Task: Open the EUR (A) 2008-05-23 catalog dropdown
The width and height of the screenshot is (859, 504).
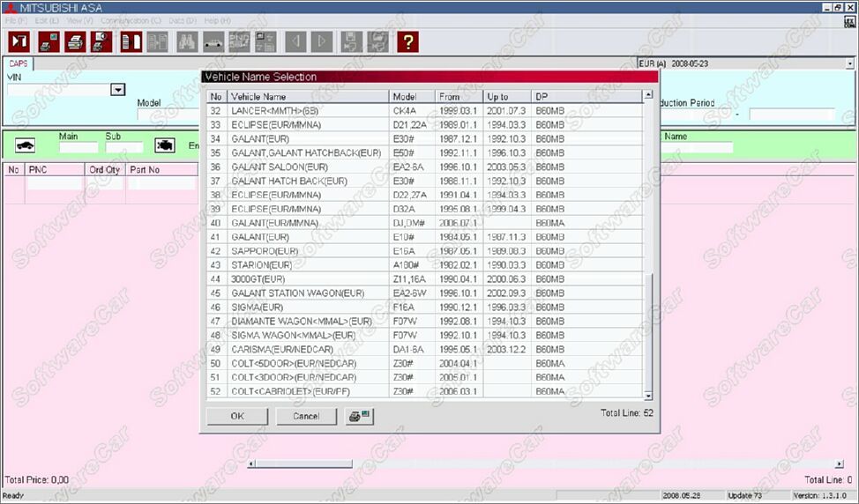Action: point(849,63)
